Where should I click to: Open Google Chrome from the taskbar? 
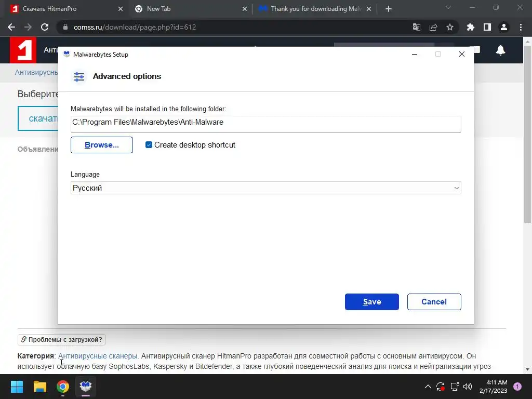tap(63, 387)
